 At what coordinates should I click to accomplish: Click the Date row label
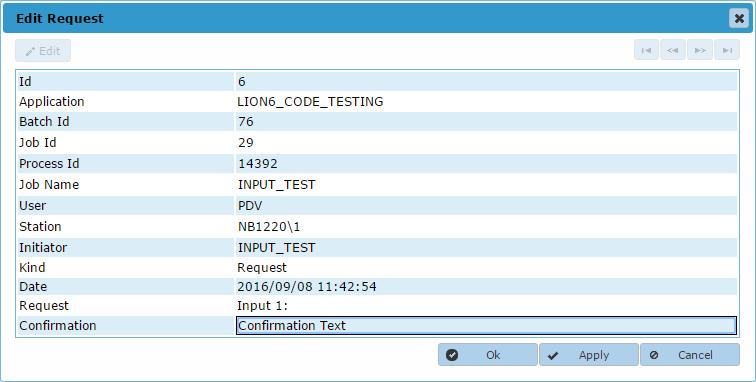33,287
